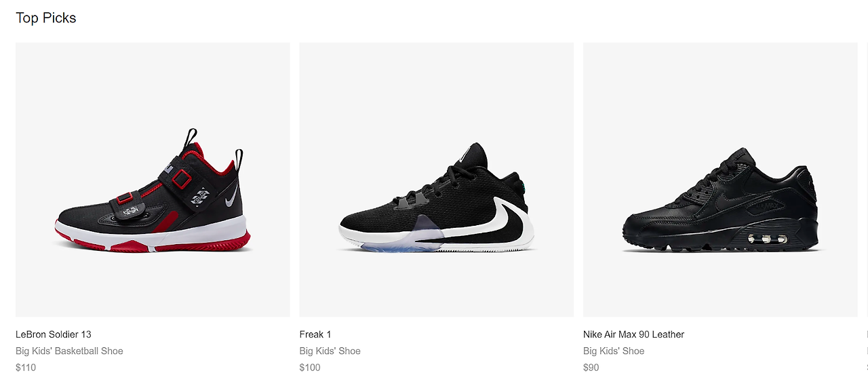This screenshot has width=868, height=377.
Task: Click the Freak 1 product title
Action: tap(315, 334)
